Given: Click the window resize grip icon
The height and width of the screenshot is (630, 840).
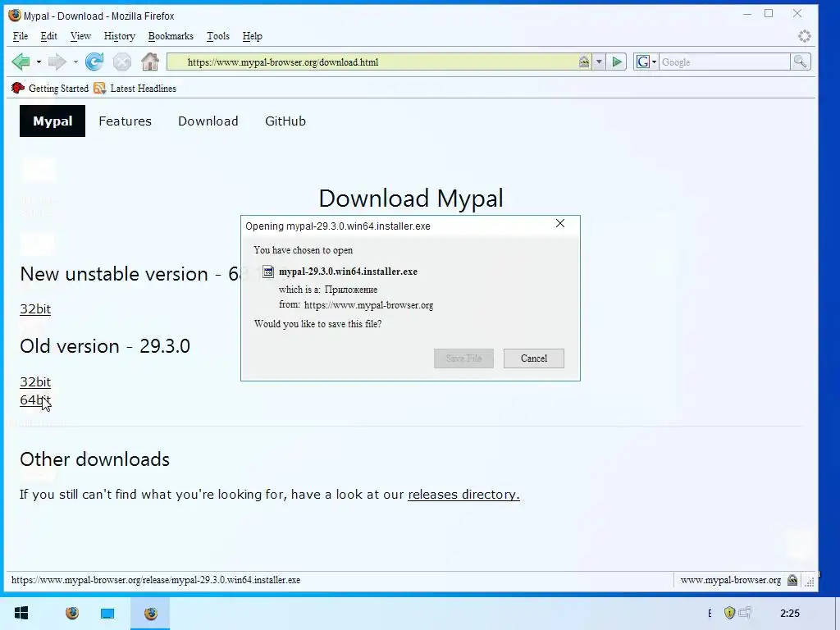Looking at the screenshot, I should 810,582.
